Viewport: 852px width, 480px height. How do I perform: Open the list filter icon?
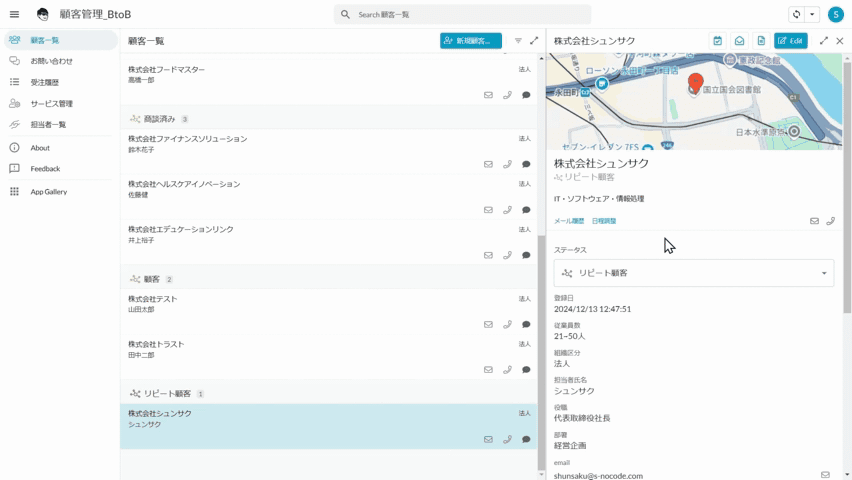[x=518, y=41]
